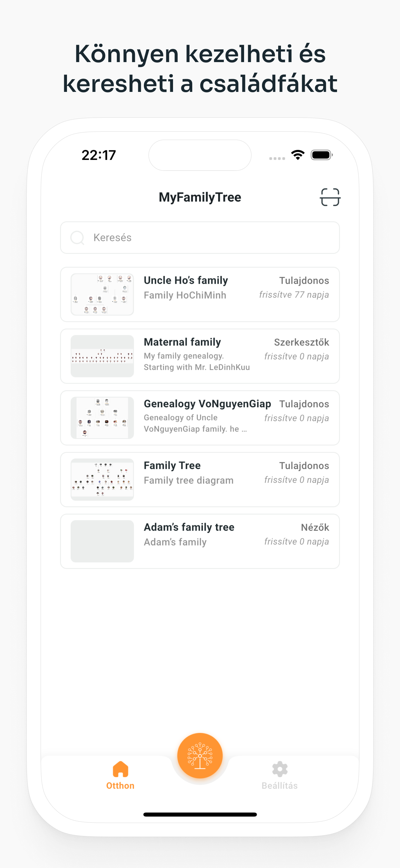Tap the Szerkesztők role label

click(301, 342)
